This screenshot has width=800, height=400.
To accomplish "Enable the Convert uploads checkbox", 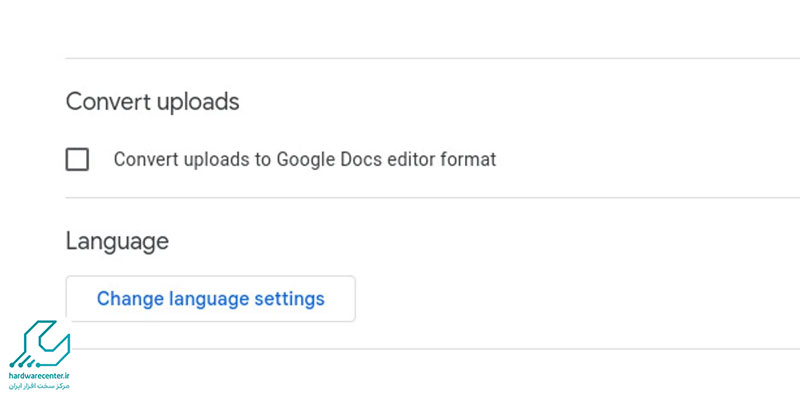I will [77, 159].
